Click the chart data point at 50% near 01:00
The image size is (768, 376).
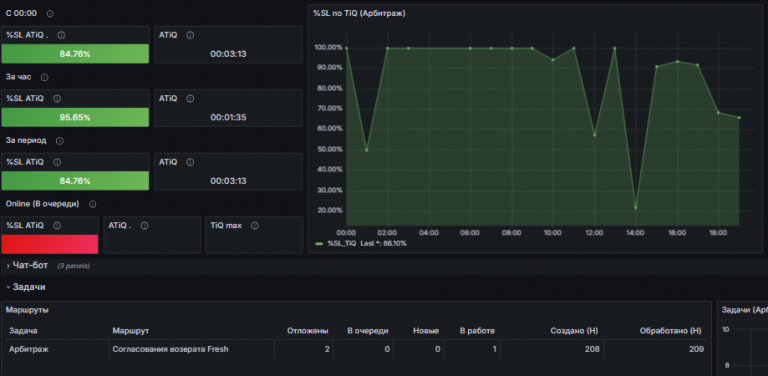coord(366,150)
